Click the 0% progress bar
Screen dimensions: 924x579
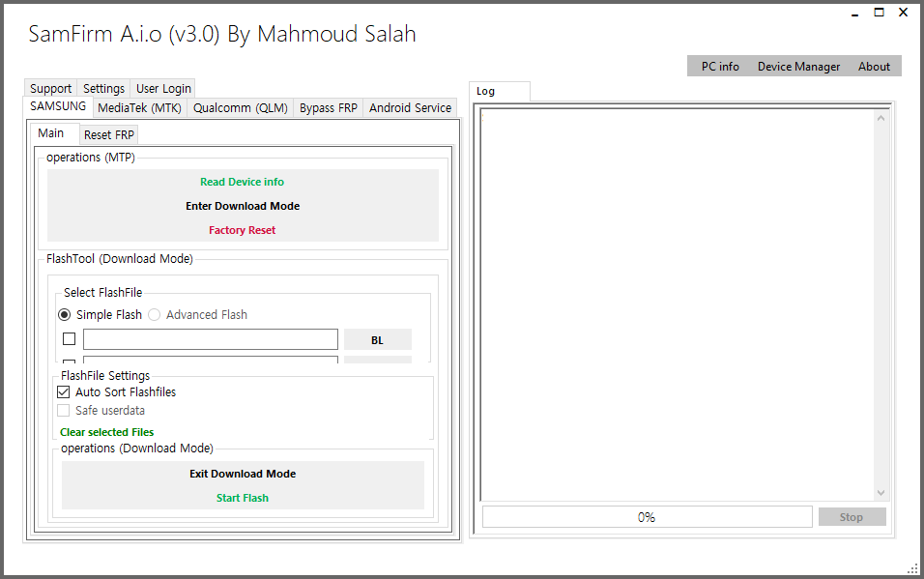coord(647,517)
